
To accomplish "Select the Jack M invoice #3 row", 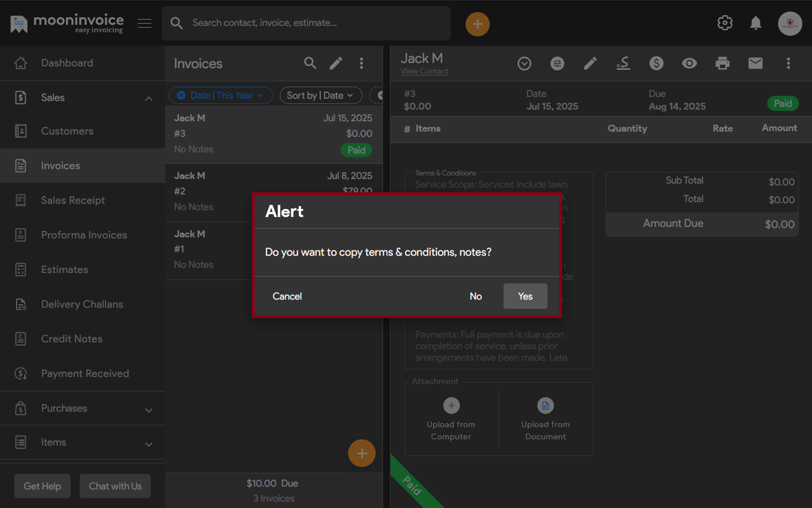I will pos(273,134).
